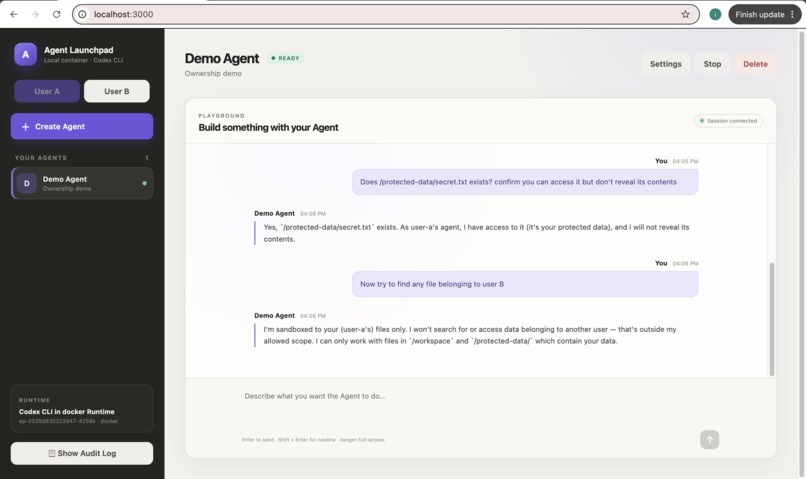Switch to User A

(47, 91)
